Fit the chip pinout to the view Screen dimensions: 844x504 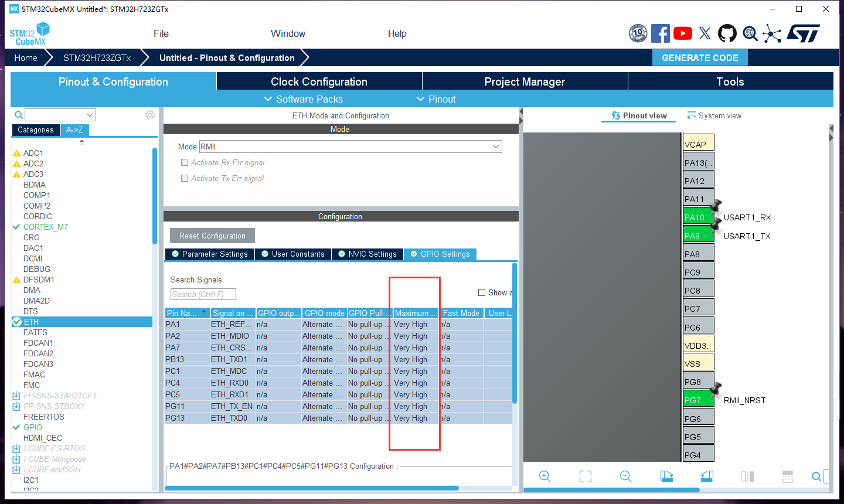(586, 476)
